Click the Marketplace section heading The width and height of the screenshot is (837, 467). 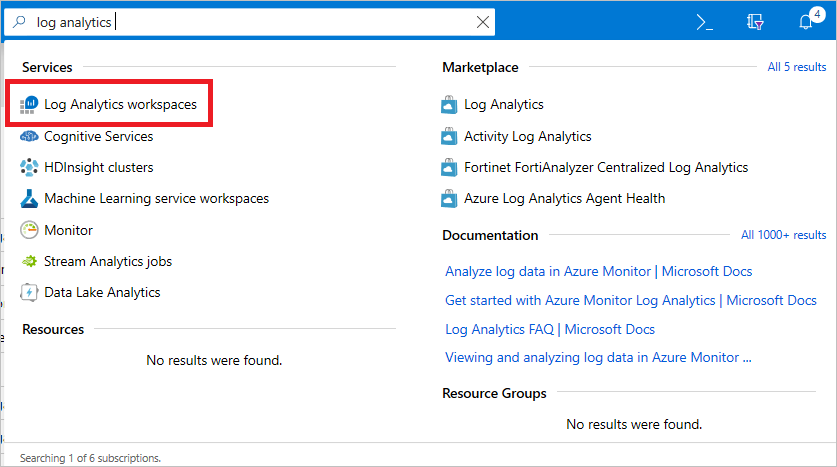(x=480, y=67)
